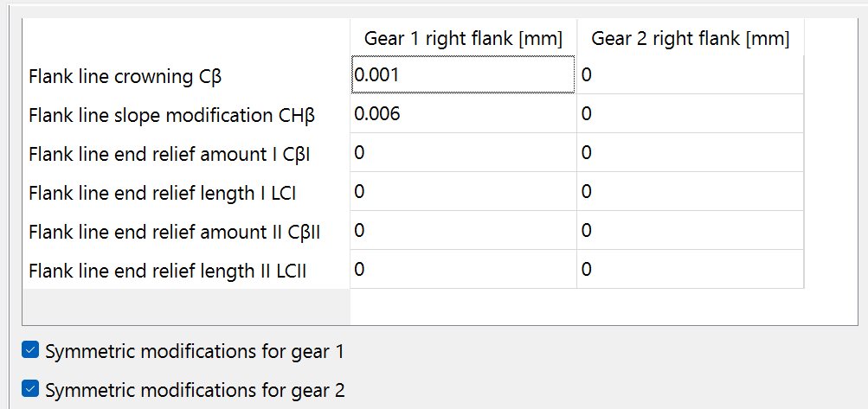Click the Gear 1 right flank column header
Viewport: 868px width, 409px height.
tap(463, 39)
